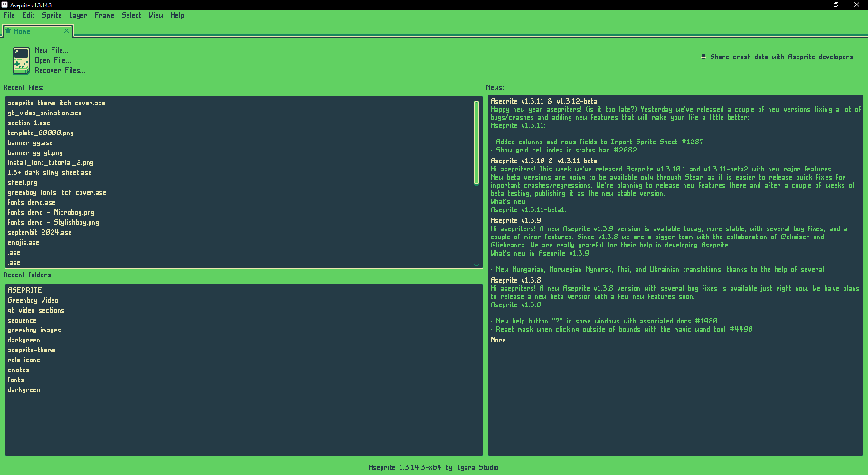Click the New File... link
This screenshot has width=868, height=475.
tap(52, 51)
